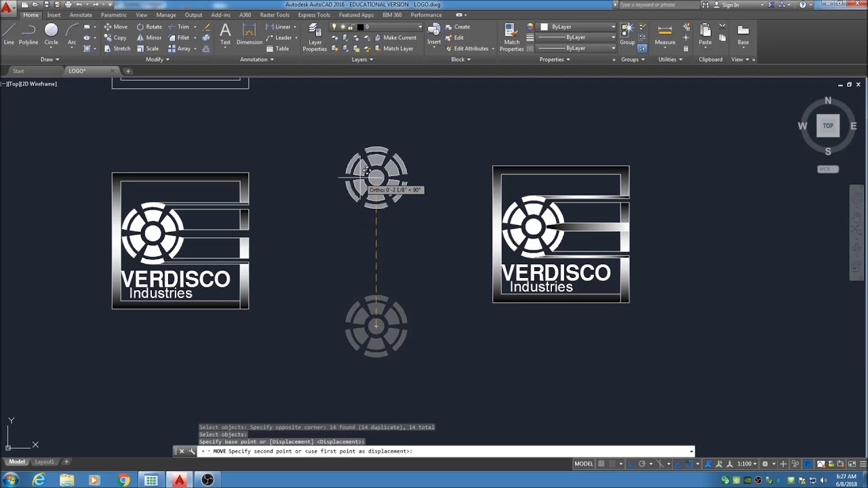Open the Annotate ribbon tab
Viewport: 868px width, 488px height.
click(x=81, y=15)
